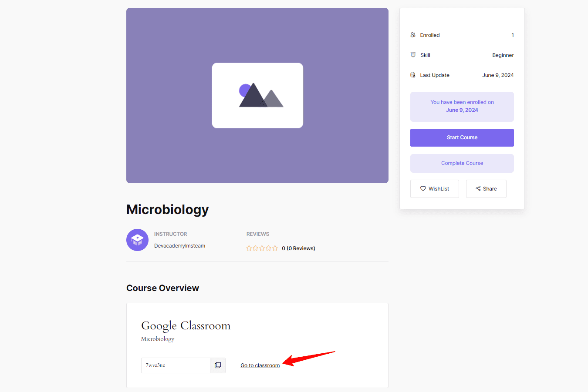
Task: Select the classroom code text field
Action: point(176,365)
